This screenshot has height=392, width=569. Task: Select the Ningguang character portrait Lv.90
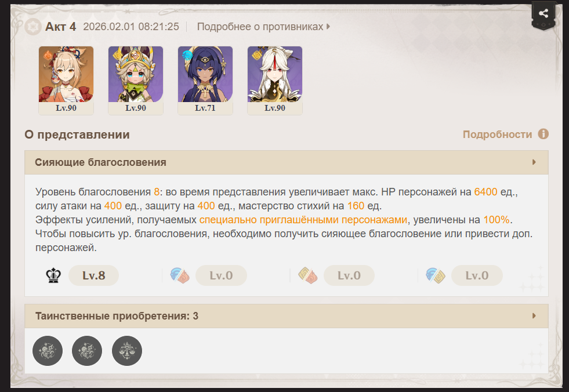click(275, 81)
